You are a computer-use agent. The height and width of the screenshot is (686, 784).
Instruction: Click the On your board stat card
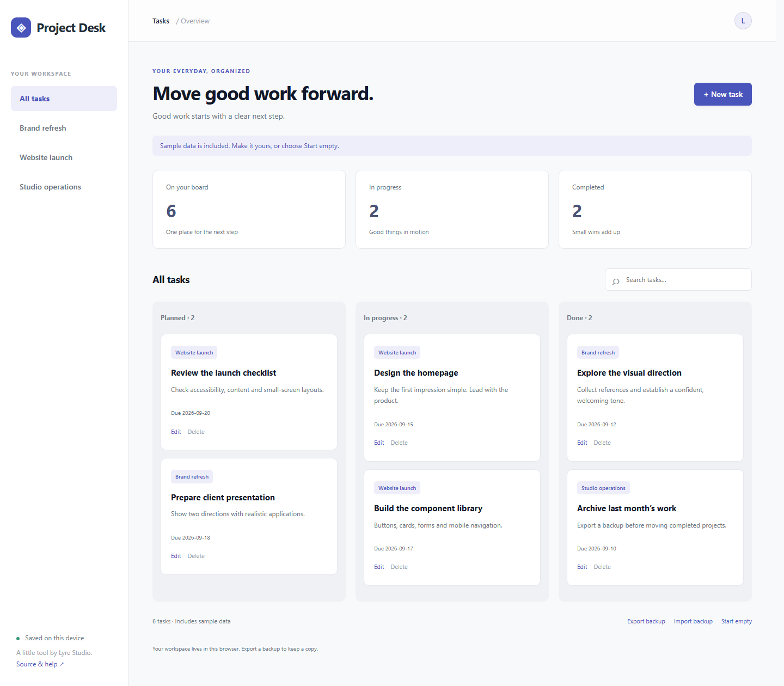coord(249,209)
